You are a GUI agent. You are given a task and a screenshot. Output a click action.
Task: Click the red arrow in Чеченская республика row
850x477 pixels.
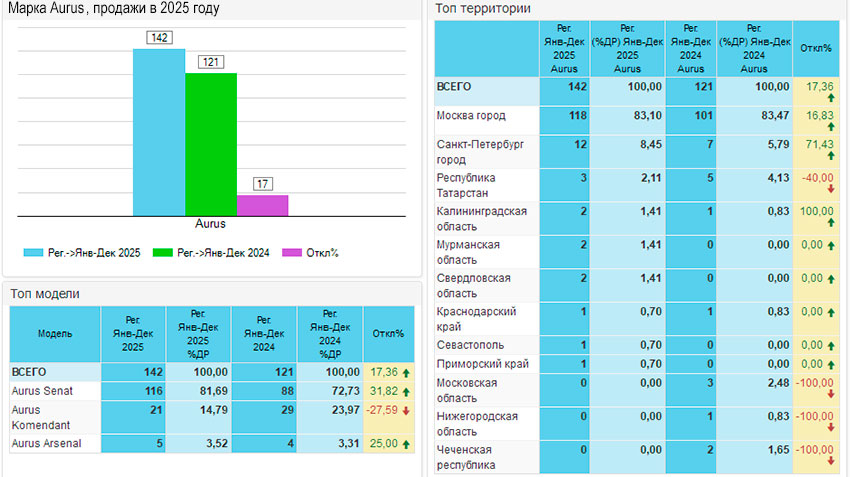(x=830, y=461)
